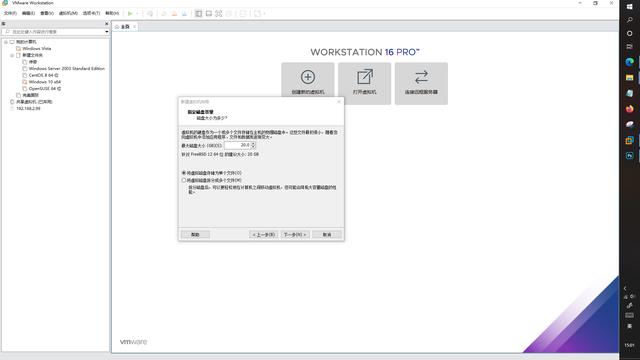Select Windows Vista in the library

(x=37, y=49)
